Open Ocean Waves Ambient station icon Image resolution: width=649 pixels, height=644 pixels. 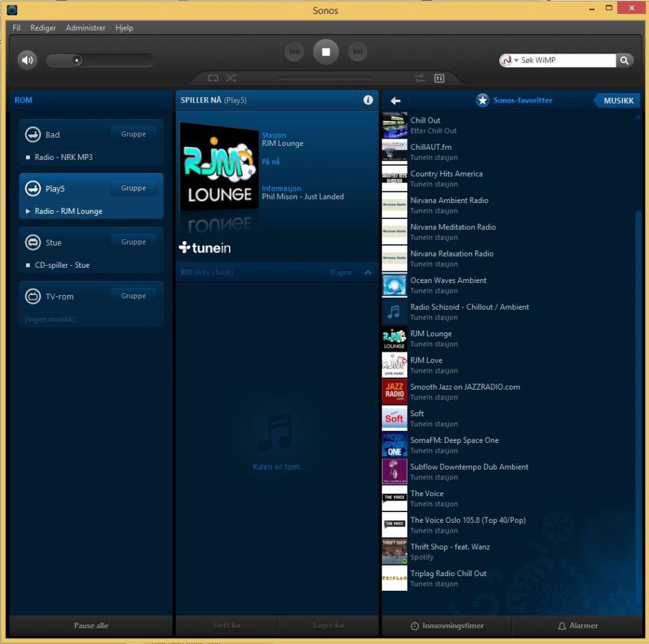(395, 285)
